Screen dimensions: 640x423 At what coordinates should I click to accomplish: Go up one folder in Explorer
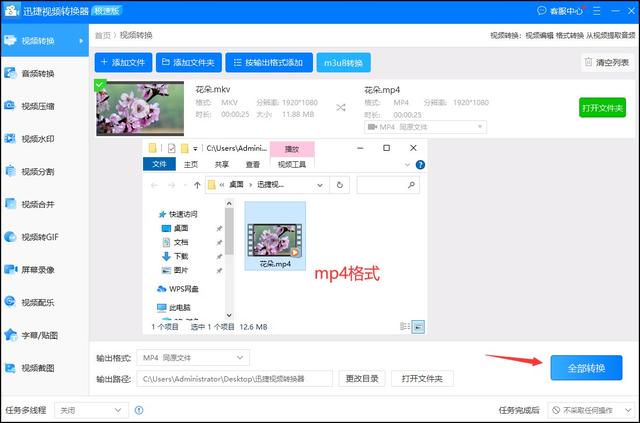coord(197,185)
